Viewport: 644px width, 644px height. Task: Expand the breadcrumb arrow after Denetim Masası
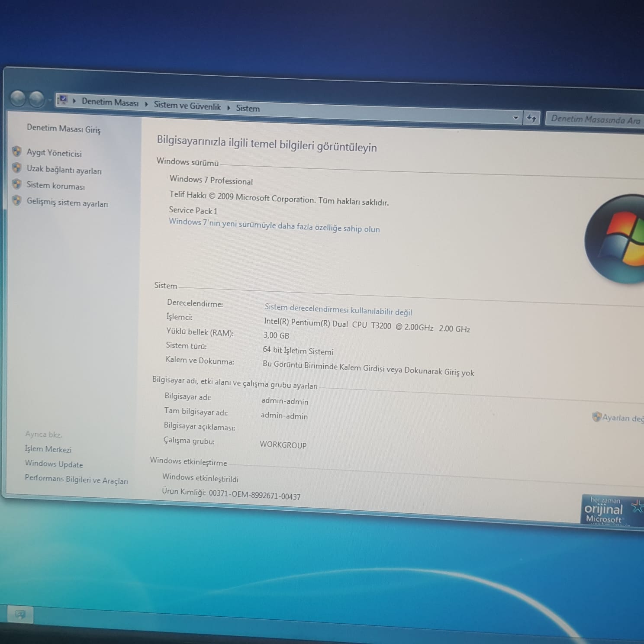click(x=146, y=104)
